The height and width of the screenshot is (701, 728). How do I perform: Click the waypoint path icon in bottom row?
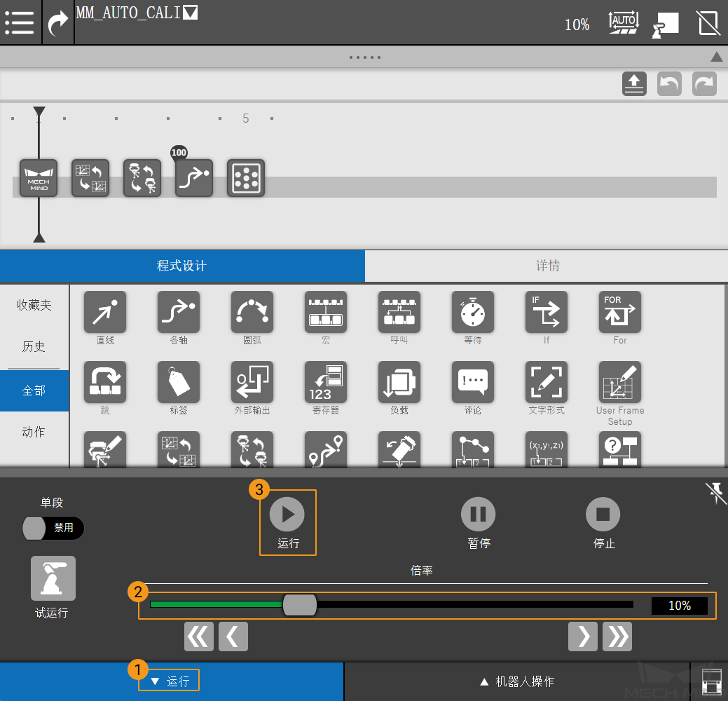pos(326,449)
